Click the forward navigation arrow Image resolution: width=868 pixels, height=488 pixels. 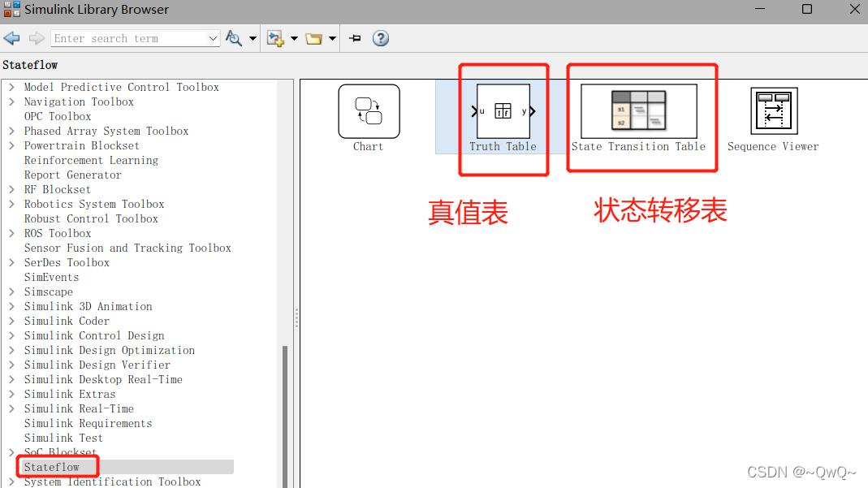[x=37, y=38]
